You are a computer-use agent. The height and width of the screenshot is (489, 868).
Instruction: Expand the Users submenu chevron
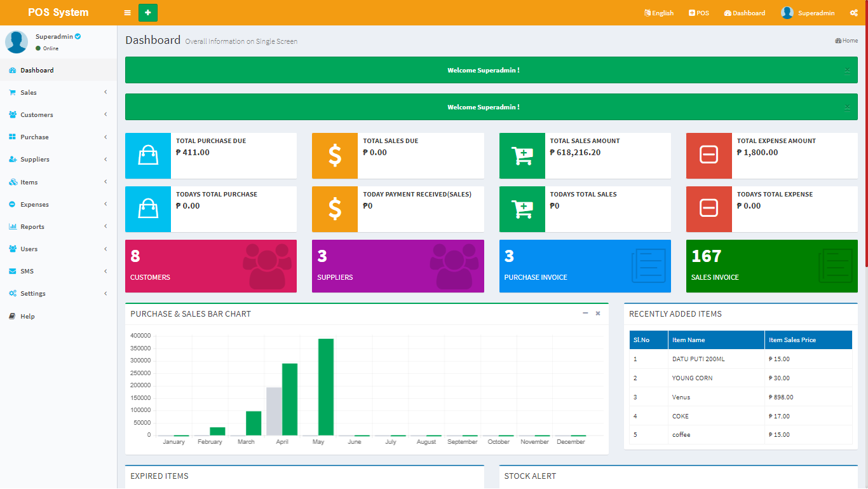(105, 249)
